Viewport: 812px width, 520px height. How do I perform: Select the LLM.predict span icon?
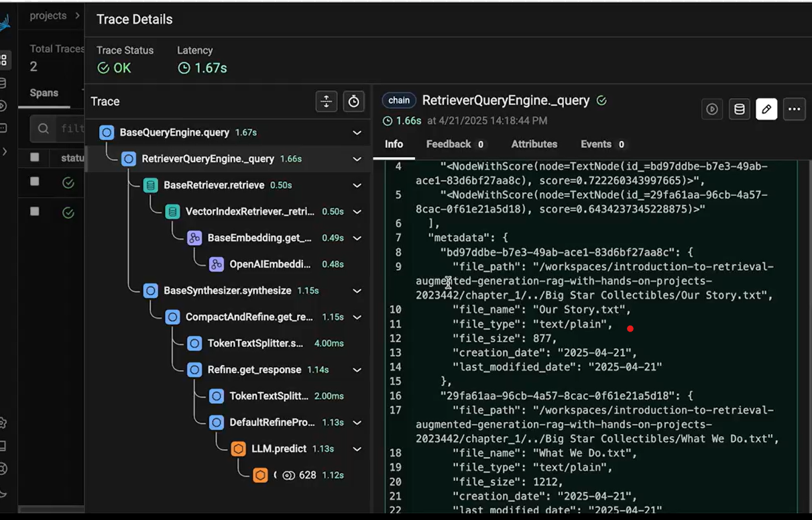point(238,449)
